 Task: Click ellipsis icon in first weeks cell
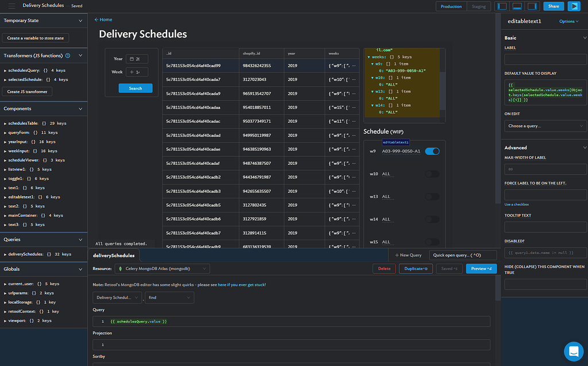354,66
